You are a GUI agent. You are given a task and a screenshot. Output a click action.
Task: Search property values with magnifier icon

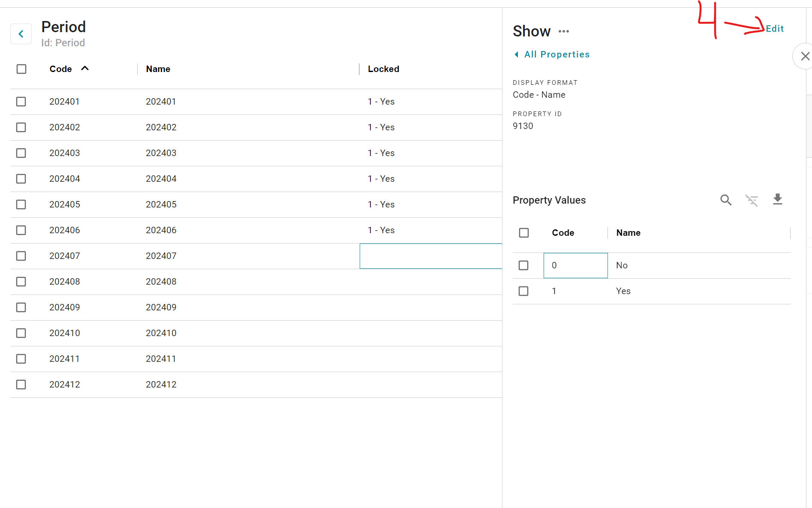coord(725,200)
